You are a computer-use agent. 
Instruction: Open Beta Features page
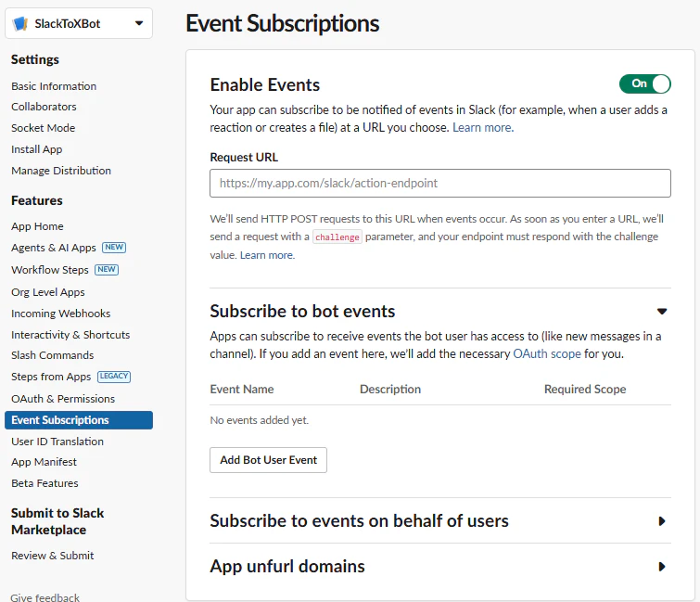pyautogui.click(x=45, y=483)
